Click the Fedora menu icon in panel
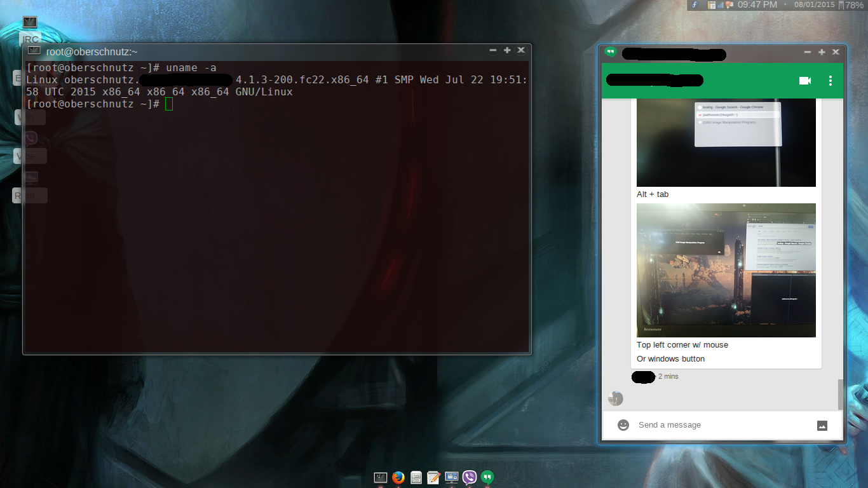868x488 pixels. click(695, 5)
